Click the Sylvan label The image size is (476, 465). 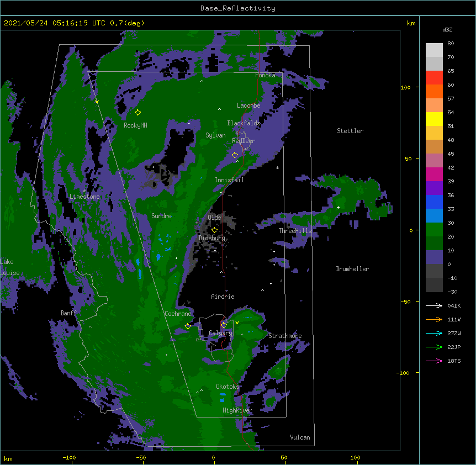[x=215, y=135]
